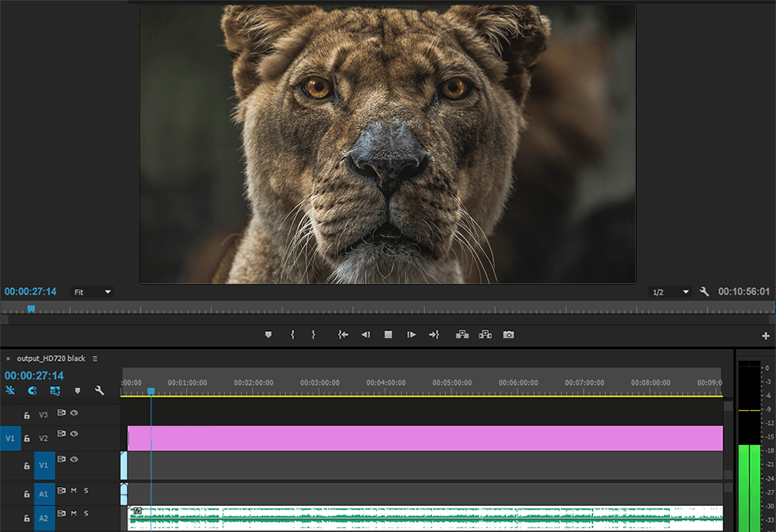Toggle sync lock on A1

tap(62, 490)
